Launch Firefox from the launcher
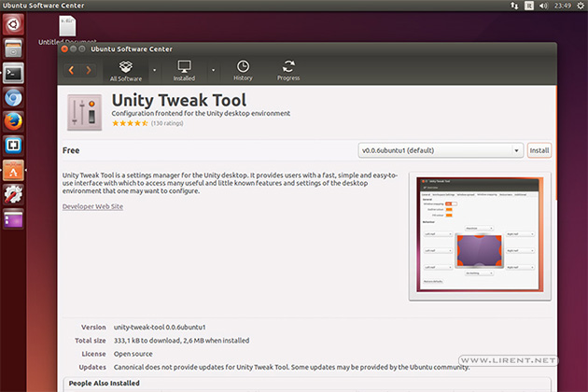Screen dimensions: 588x392 [x=13, y=122]
